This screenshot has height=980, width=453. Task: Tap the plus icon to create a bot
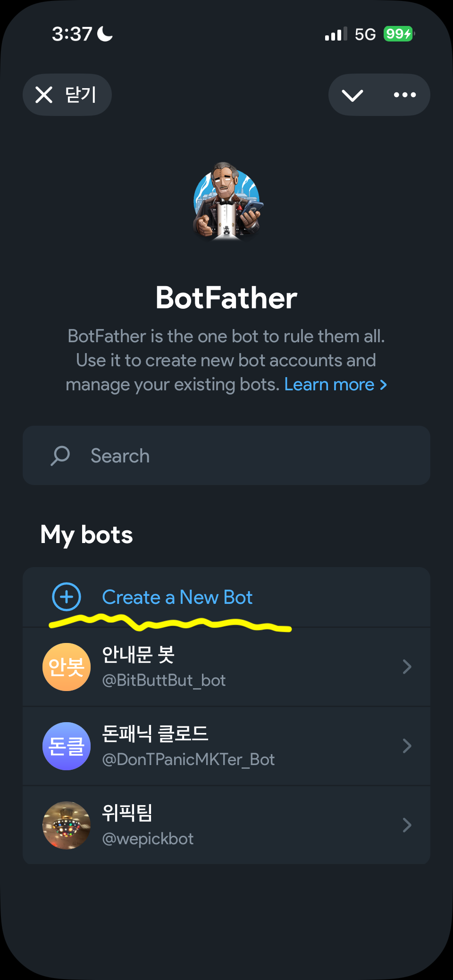[x=66, y=597]
